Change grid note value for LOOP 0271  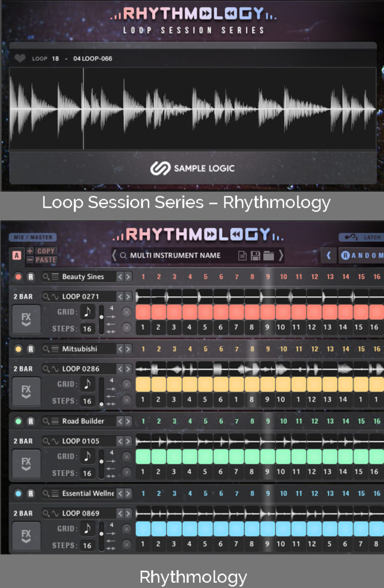coord(87,312)
